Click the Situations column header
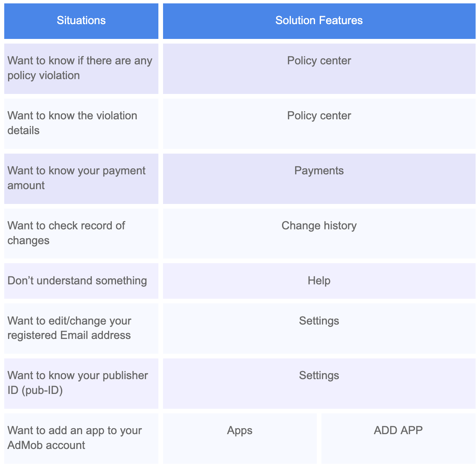 click(x=81, y=20)
